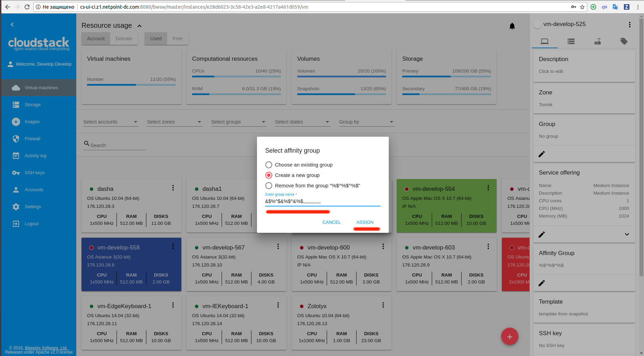Switch resource usage to Account

pyautogui.click(x=96, y=39)
